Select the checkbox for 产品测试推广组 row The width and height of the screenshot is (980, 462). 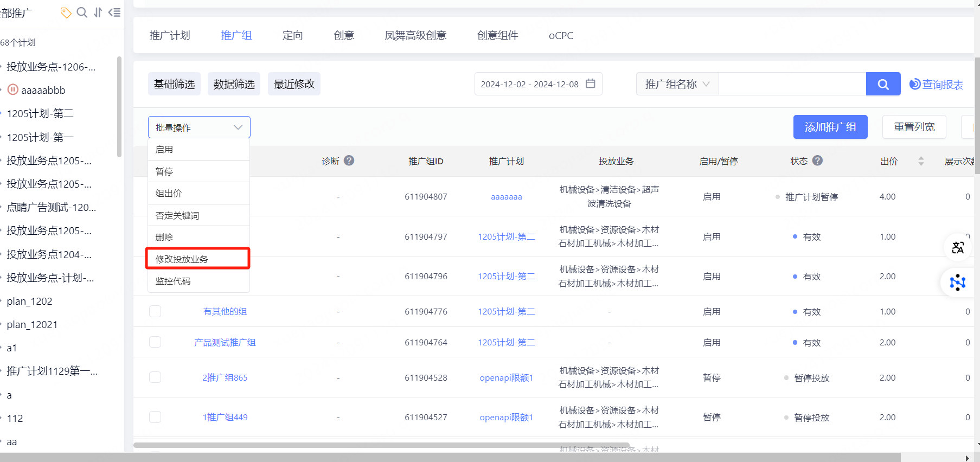click(x=155, y=342)
